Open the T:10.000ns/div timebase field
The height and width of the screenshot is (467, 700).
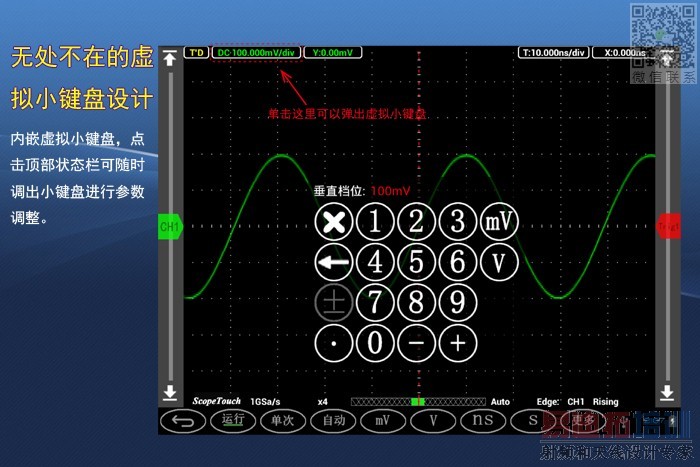click(x=553, y=53)
